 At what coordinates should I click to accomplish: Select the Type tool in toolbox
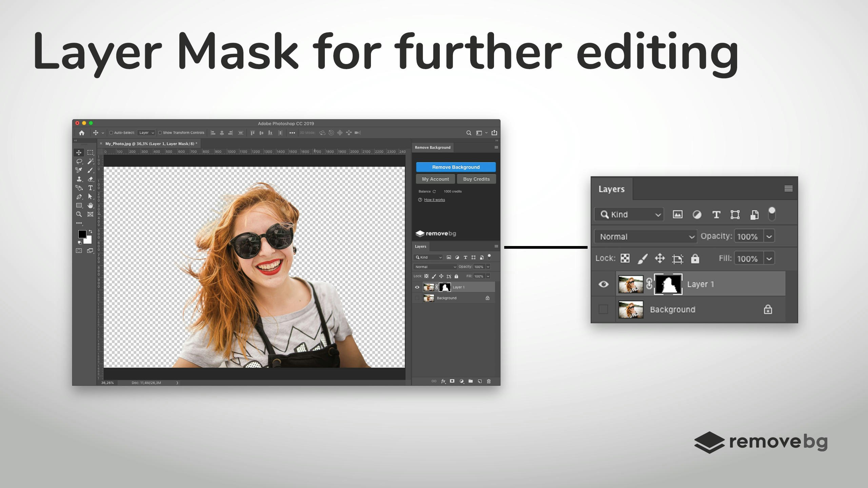pos(90,188)
